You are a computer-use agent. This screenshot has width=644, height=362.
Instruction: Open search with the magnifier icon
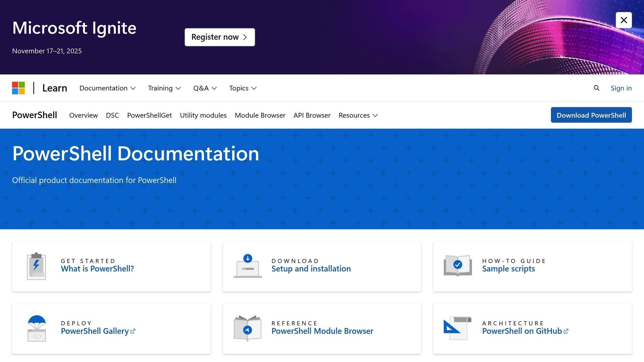[x=596, y=88]
